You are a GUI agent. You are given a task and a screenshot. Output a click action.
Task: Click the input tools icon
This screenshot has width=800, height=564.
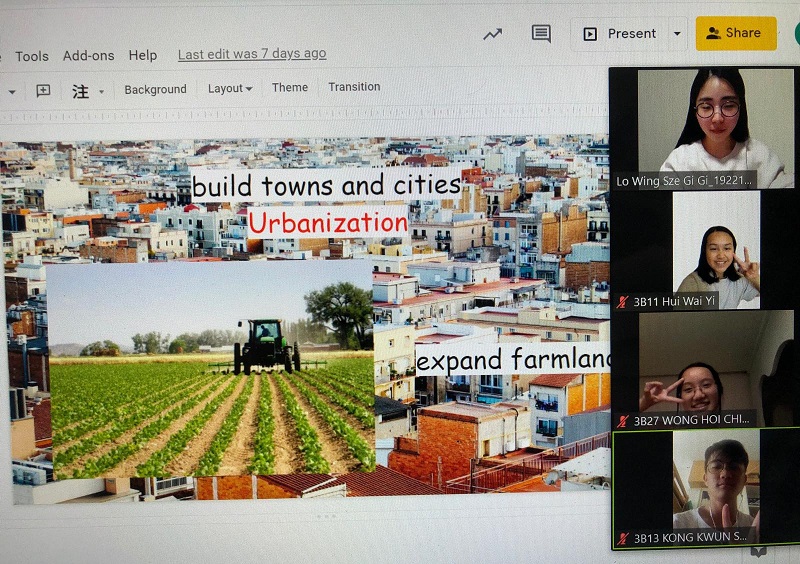click(80, 91)
